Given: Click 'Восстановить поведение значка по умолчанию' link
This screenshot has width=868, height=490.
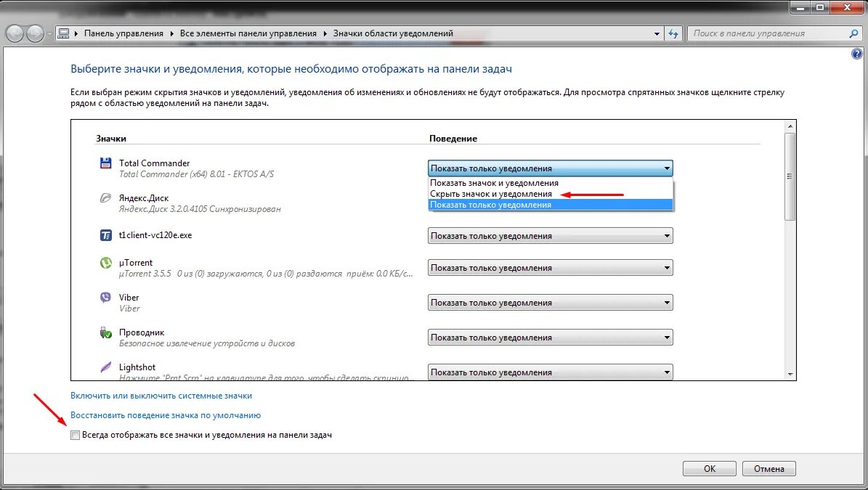Looking at the screenshot, I should [166, 415].
